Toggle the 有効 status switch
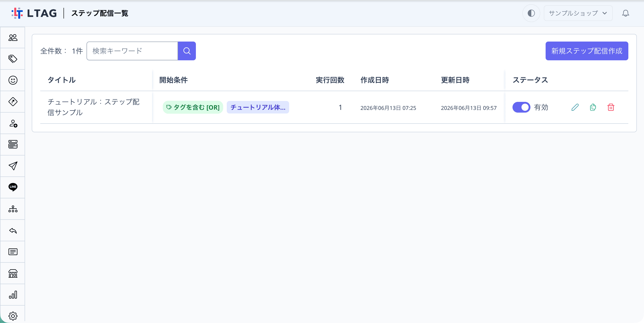The width and height of the screenshot is (644, 323). [521, 107]
